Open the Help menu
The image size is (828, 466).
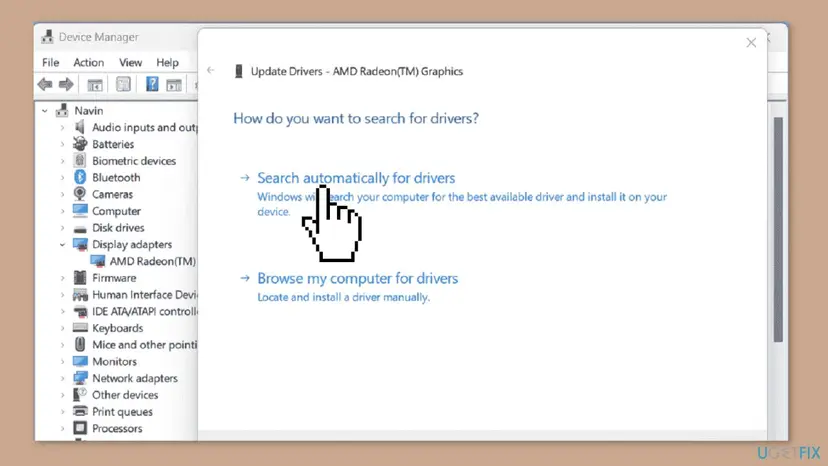(x=167, y=62)
